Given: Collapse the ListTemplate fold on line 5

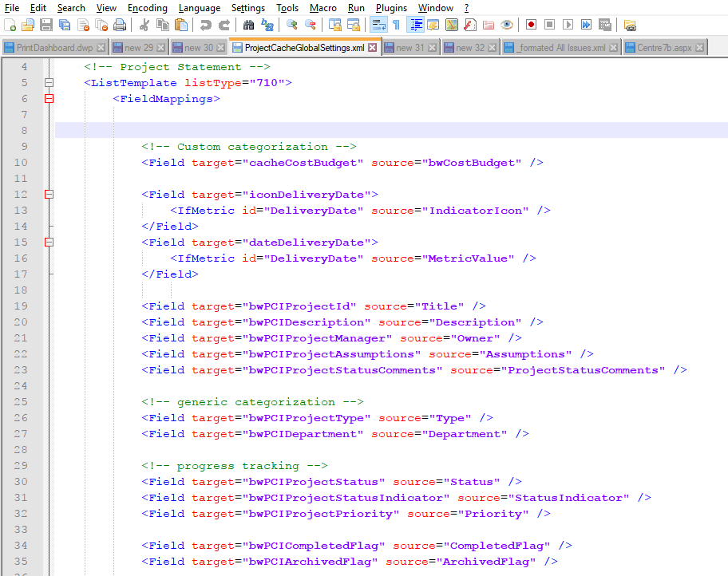Looking at the screenshot, I should tap(49, 83).
